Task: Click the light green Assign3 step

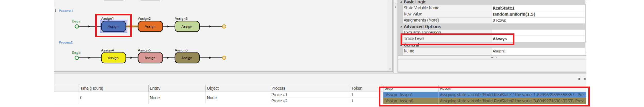Action: click(x=187, y=26)
